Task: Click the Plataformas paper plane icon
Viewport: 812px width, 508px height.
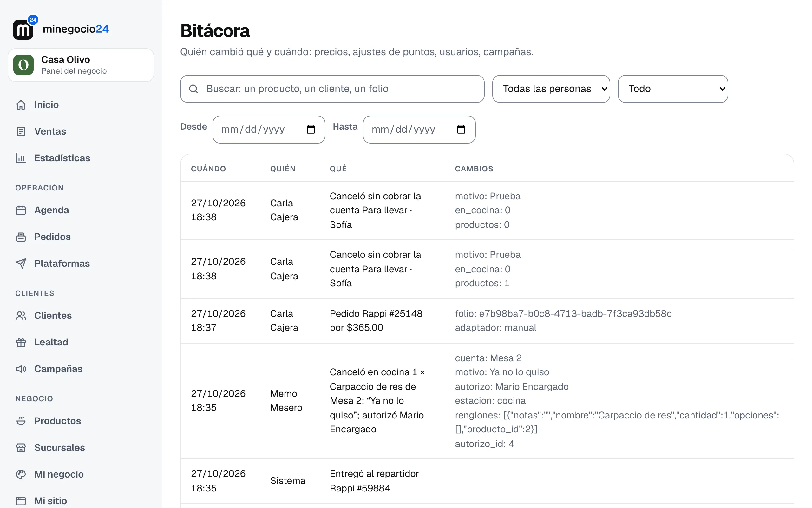Action: [x=21, y=264]
